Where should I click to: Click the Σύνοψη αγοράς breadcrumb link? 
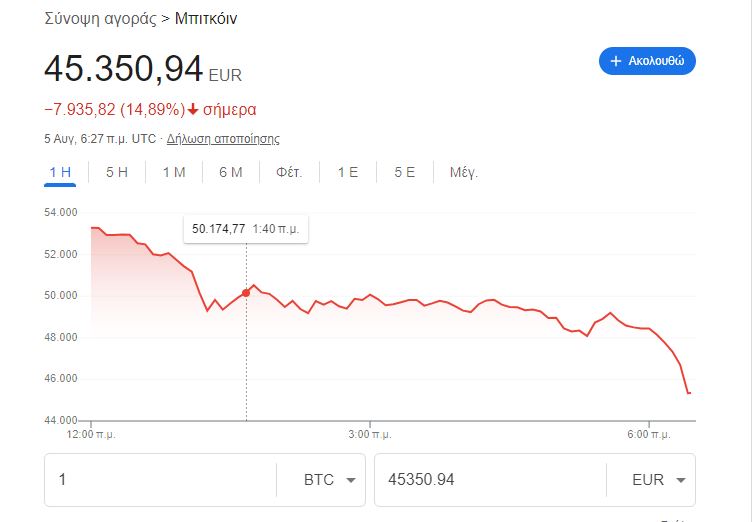pos(100,19)
